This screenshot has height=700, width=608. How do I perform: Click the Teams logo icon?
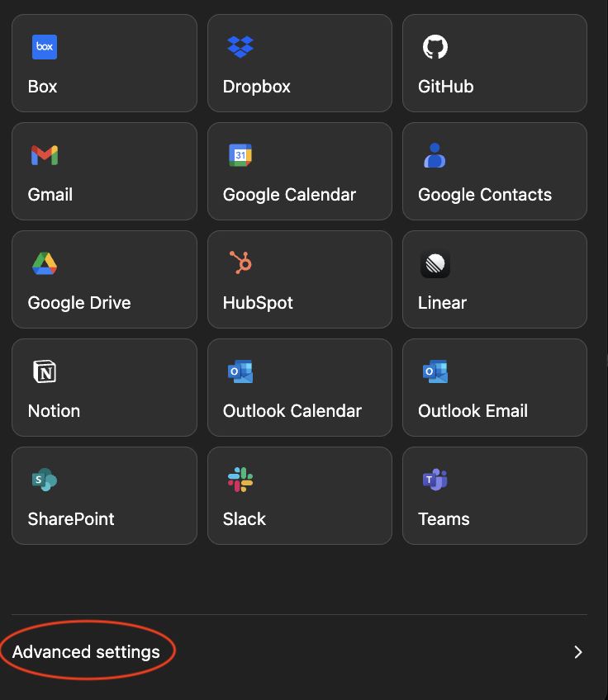click(x=435, y=480)
